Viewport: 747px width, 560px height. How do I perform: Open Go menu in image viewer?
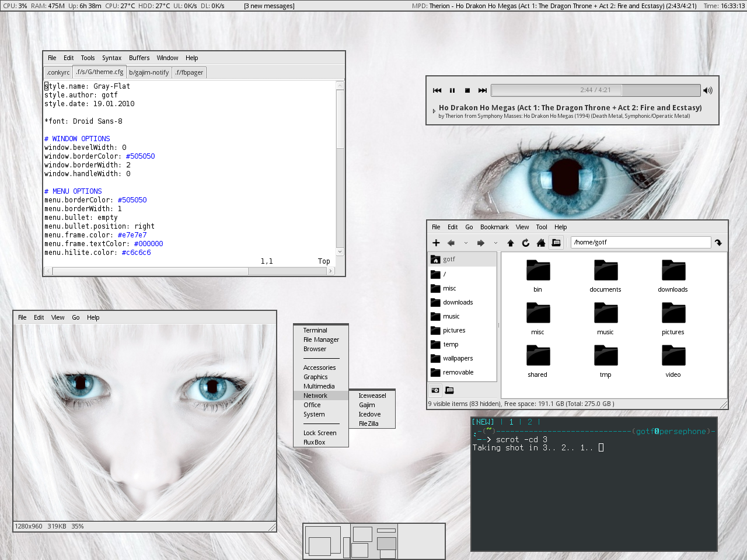(76, 318)
